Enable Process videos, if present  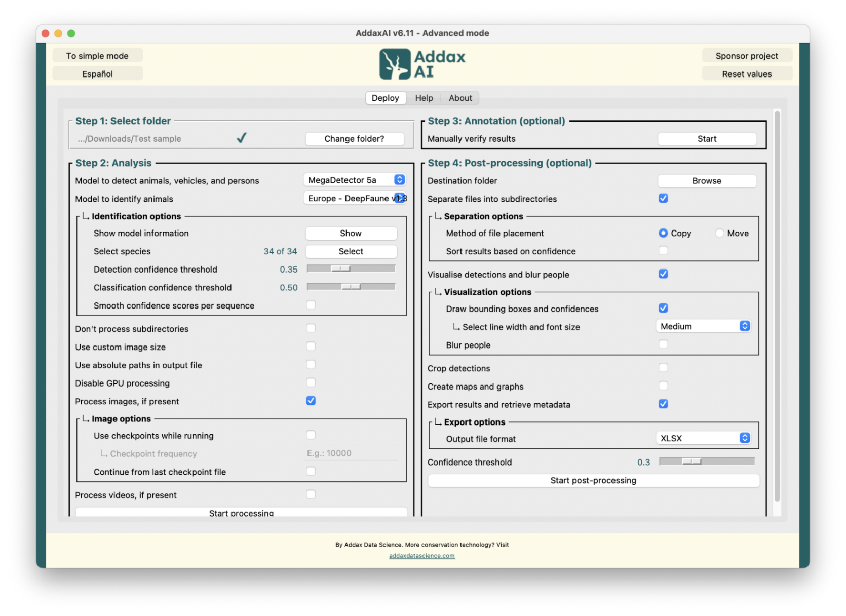coord(311,494)
